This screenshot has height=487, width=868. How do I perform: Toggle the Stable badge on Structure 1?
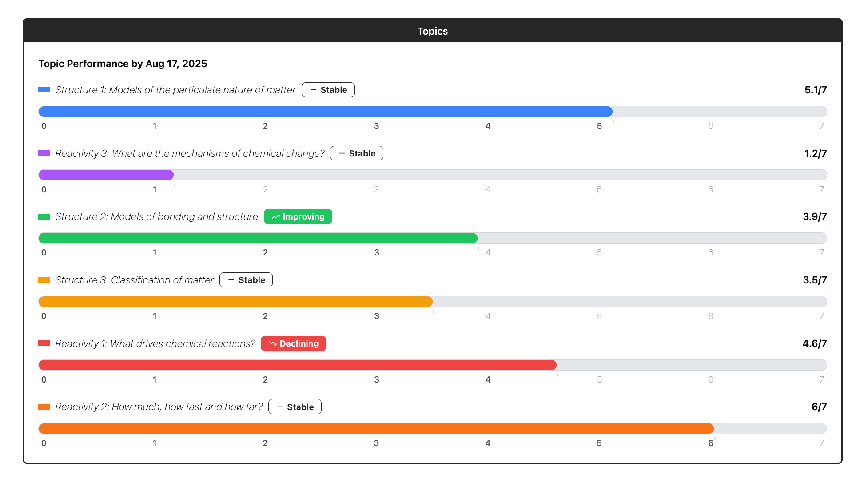click(328, 89)
